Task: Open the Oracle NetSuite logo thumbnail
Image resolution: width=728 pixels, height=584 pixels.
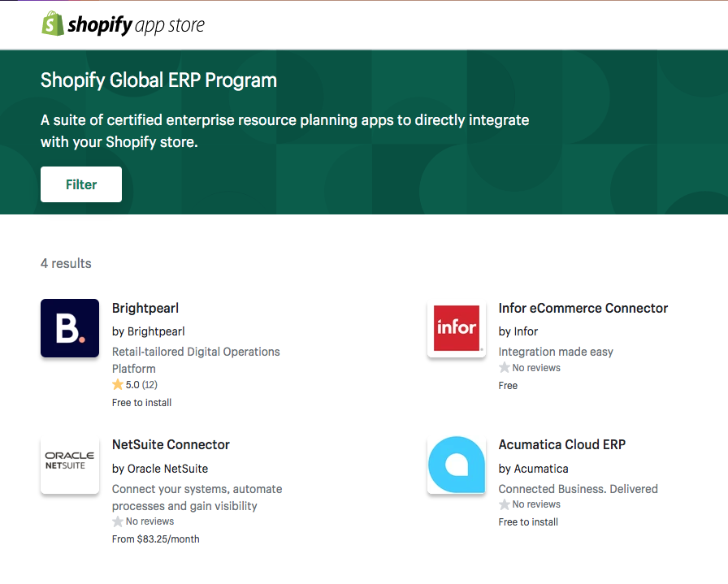Action: tap(70, 465)
